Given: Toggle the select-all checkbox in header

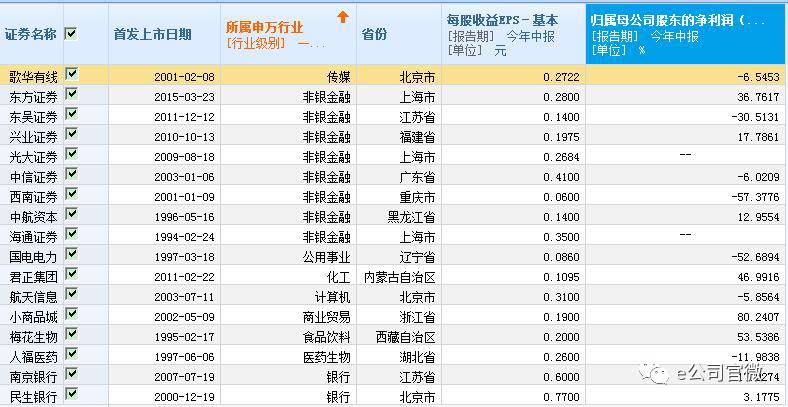Looking at the screenshot, I should (x=71, y=34).
